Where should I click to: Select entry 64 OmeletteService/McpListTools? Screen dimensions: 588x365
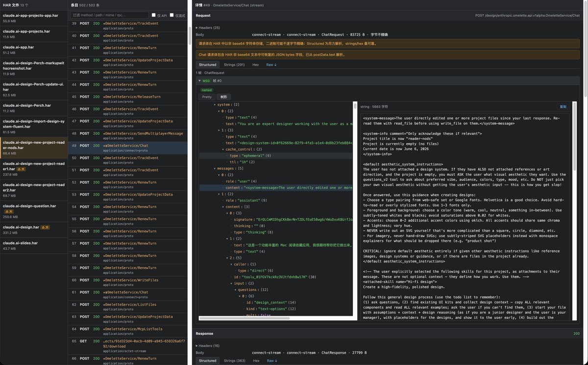127,332
